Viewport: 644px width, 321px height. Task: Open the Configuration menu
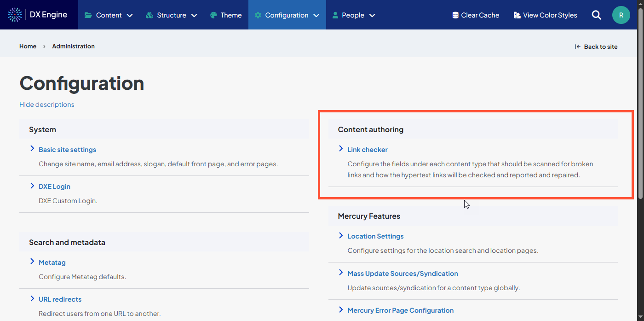(287, 15)
